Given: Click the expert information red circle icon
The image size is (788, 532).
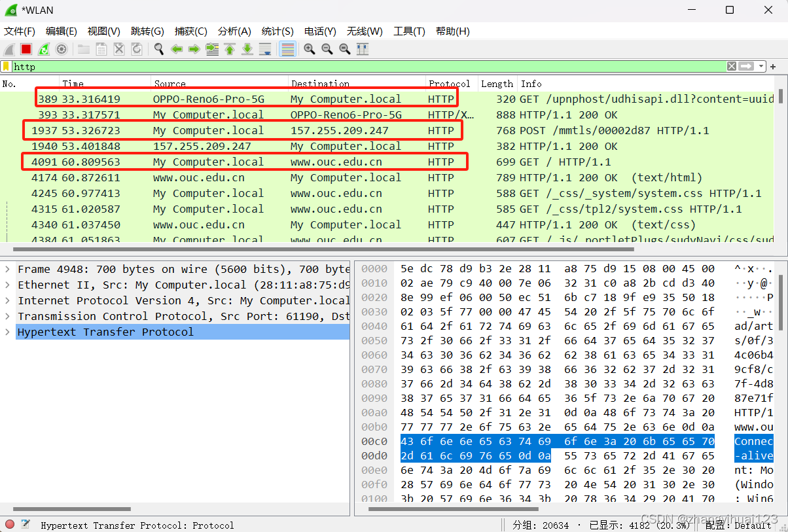Looking at the screenshot, I should [9, 524].
